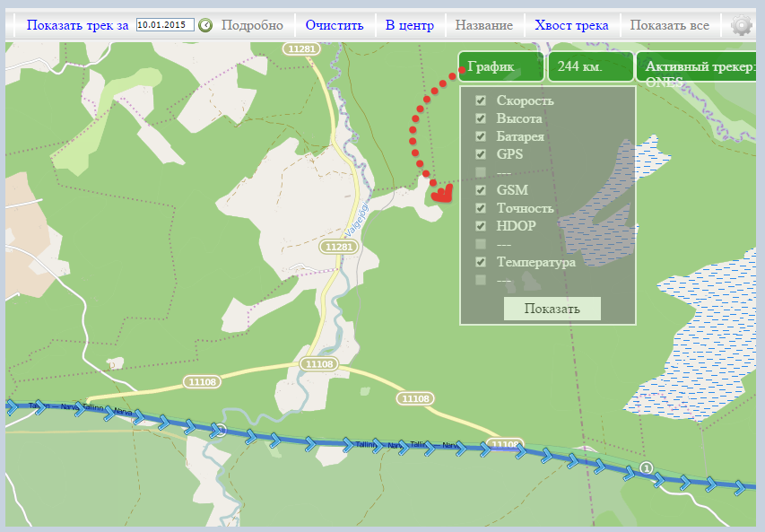Click the Показать все toolbar item
765x532 pixels.
[669, 25]
